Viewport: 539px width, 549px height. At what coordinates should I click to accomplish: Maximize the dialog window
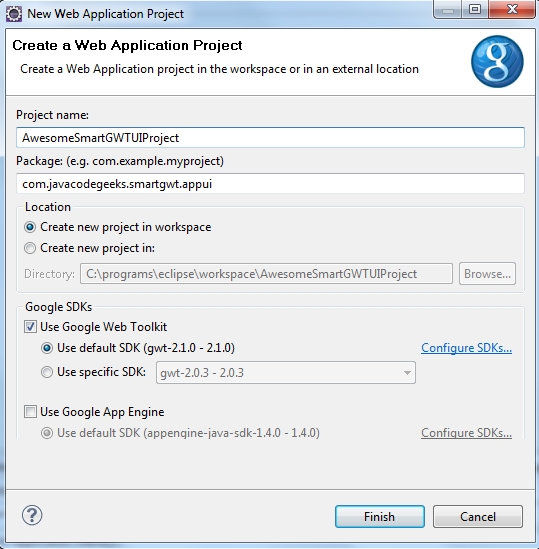pyautogui.click(x=475, y=10)
